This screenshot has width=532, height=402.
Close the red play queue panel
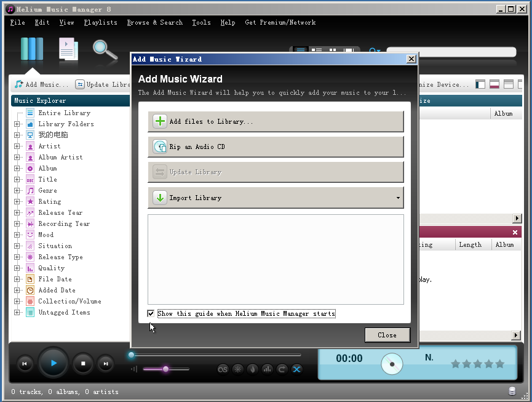click(515, 232)
